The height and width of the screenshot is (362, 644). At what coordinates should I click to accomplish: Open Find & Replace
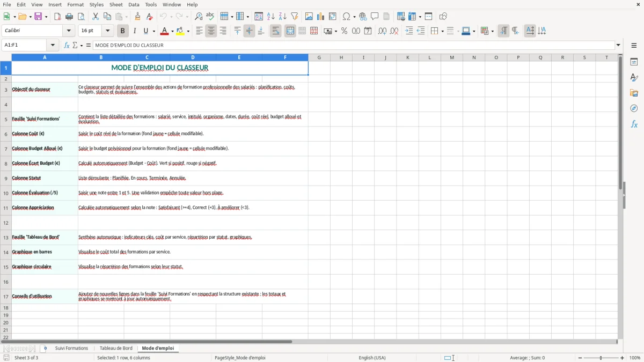tap(199, 17)
